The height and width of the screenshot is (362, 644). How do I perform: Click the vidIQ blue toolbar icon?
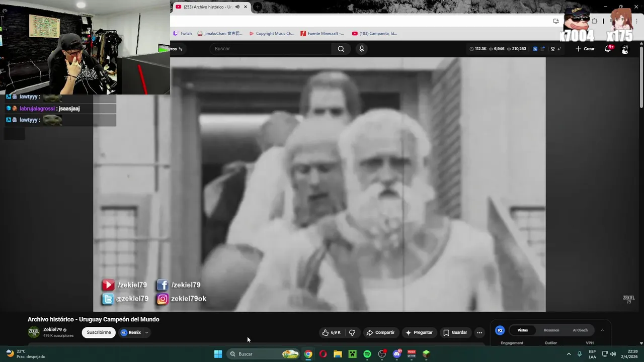coord(535,49)
